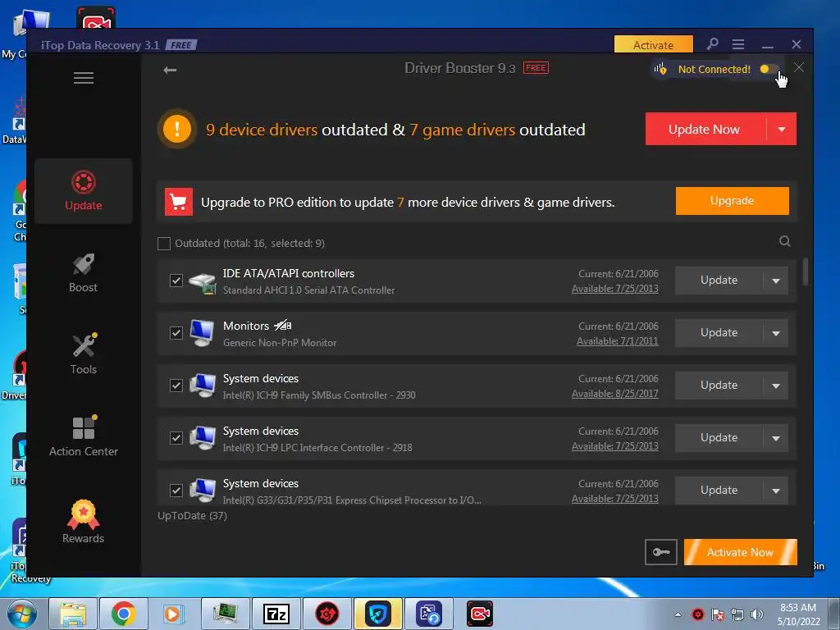Screen dimensions: 840x630
Task: Expand dropdown for LPC Interface Controller Update
Action: pyautogui.click(x=776, y=438)
